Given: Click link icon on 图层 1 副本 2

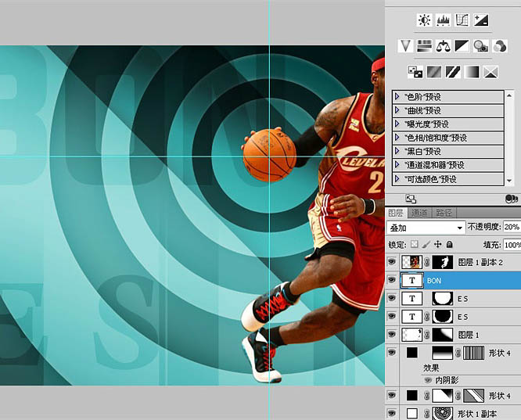Looking at the screenshot, I should click(x=427, y=262).
